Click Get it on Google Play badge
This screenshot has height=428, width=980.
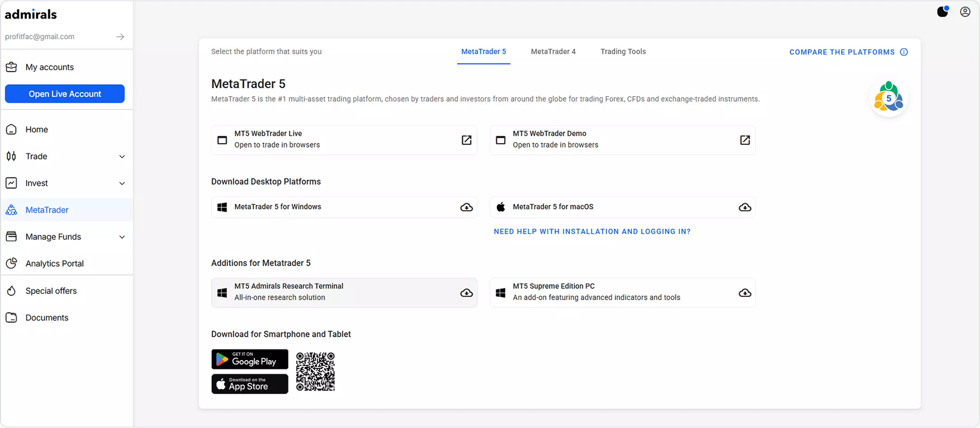[x=250, y=359]
